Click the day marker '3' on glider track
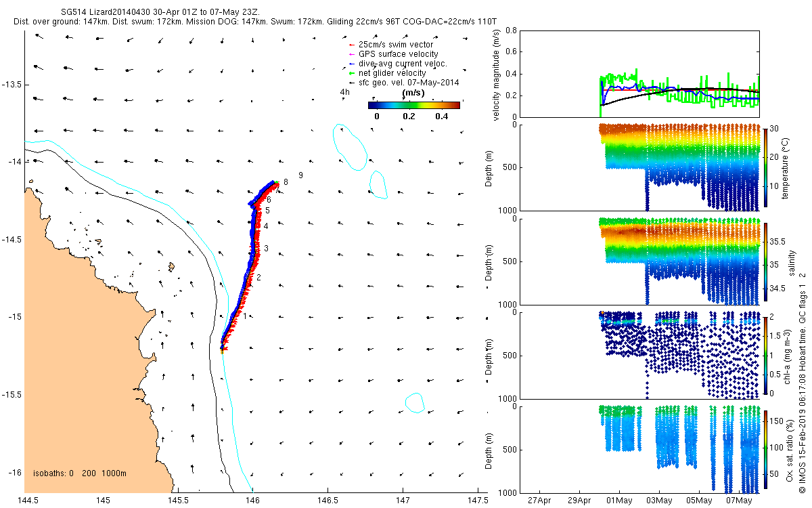This screenshot has width=812, height=508. click(x=267, y=249)
